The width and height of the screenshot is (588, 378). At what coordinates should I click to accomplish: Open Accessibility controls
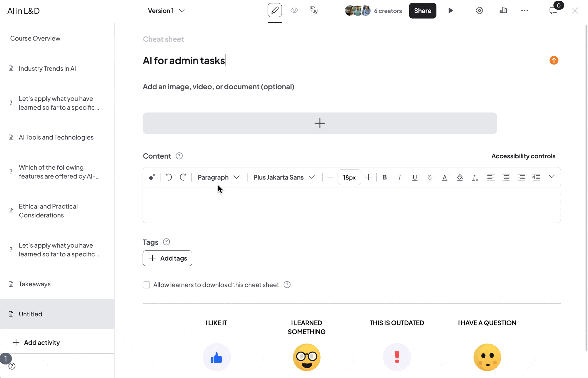pos(523,156)
